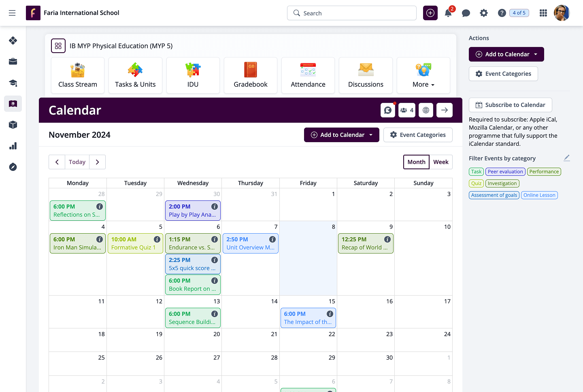Image resolution: width=583 pixels, height=392 pixels.
Task: Click in the Search field
Action: (x=351, y=13)
